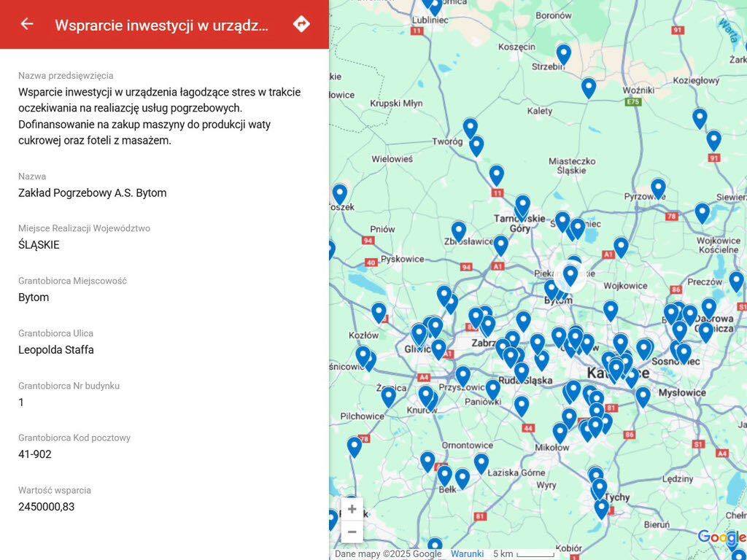Click the map pin at Zbrosławice
Image resolution: width=747 pixels, height=560 pixels.
click(x=458, y=231)
